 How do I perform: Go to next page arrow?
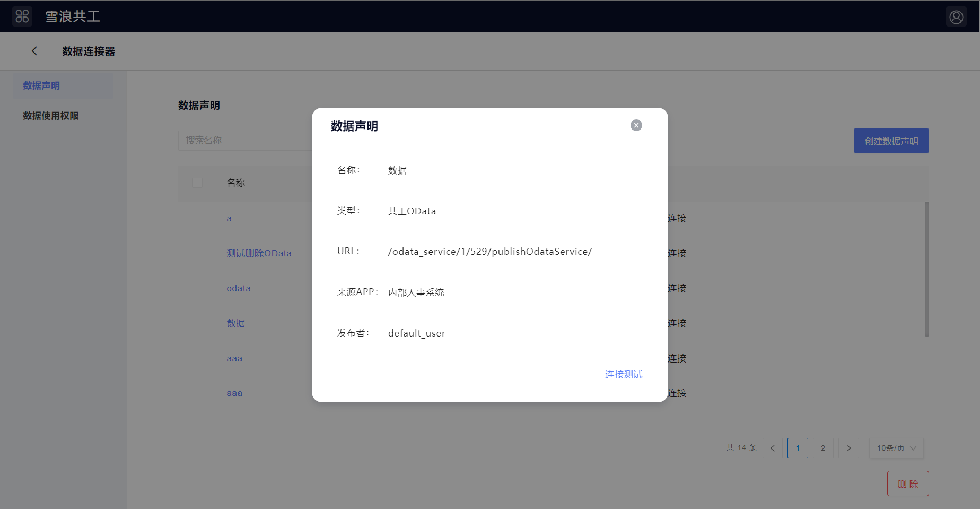point(848,448)
